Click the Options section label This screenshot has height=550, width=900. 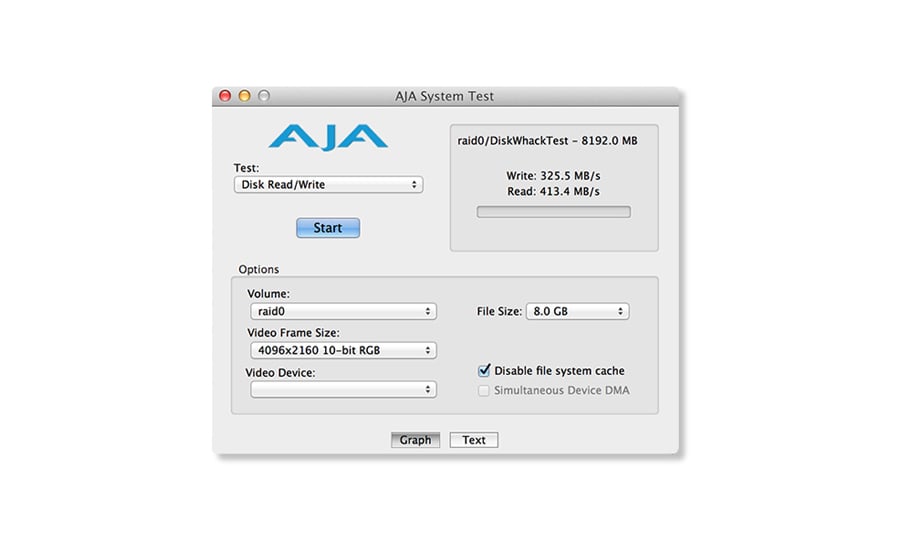(x=259, y=269)
